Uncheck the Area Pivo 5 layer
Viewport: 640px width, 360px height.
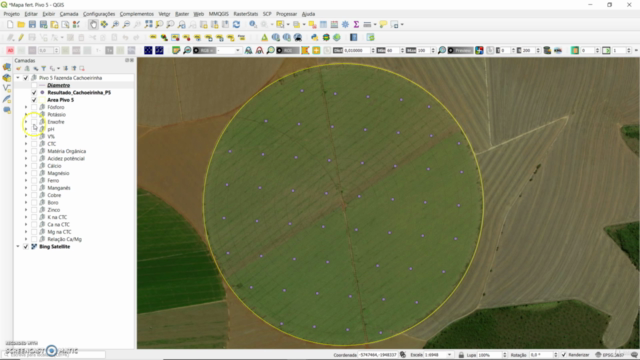(34, 100)
